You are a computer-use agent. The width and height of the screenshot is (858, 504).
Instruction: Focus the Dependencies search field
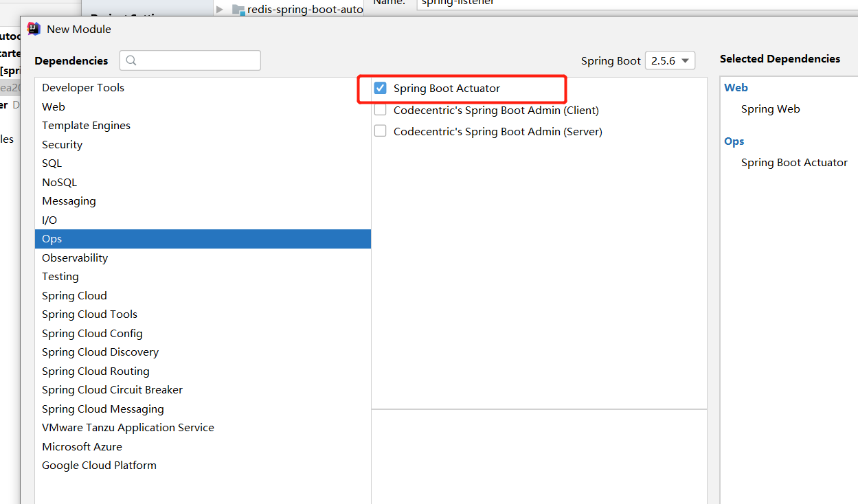(x=190, y=60)
